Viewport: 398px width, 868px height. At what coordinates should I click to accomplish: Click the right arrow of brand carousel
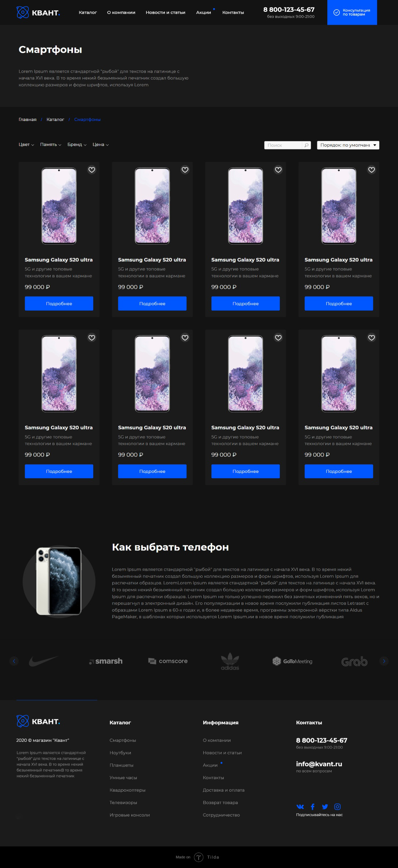[x=384, y=661]
